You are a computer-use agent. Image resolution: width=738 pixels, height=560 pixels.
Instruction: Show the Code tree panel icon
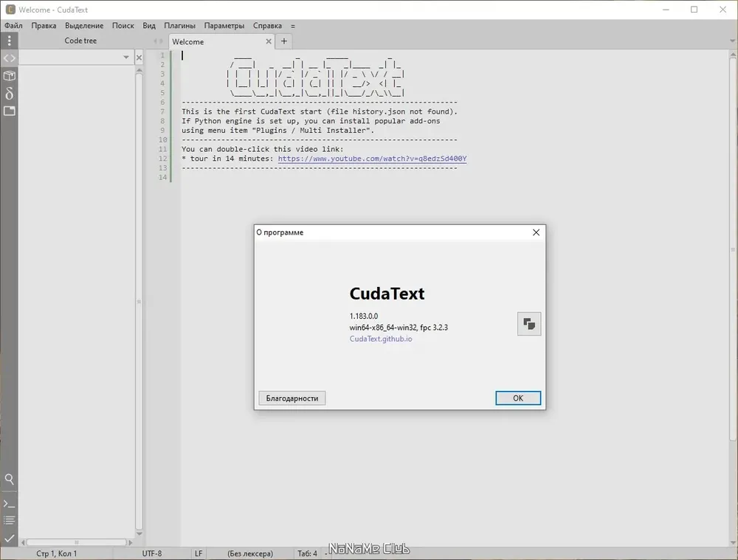pos(9,58)
